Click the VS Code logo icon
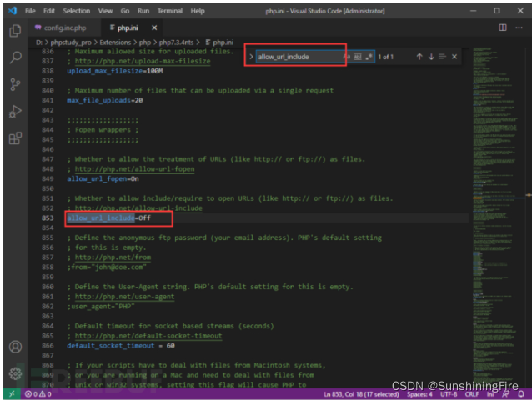The image size is (532, 401). point(13,11)
